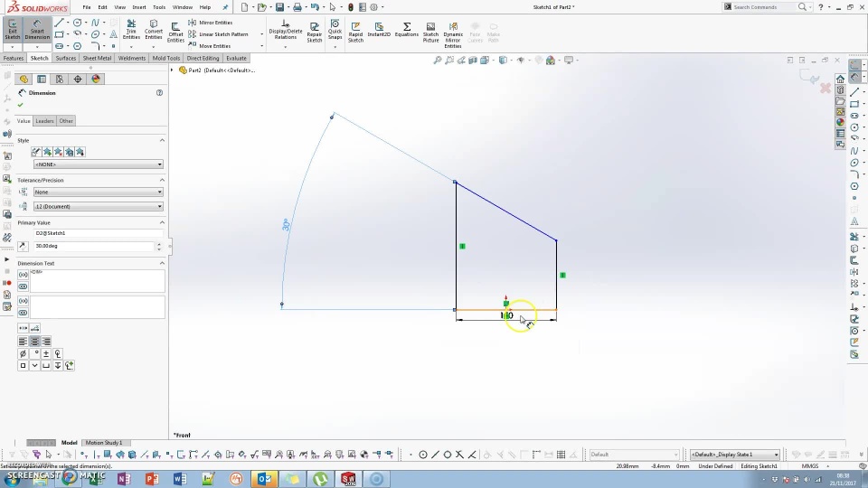Open Outlook from the Windows taskbar
The height and width of the screenshot is (488, 868).
[x=263, y=479]
